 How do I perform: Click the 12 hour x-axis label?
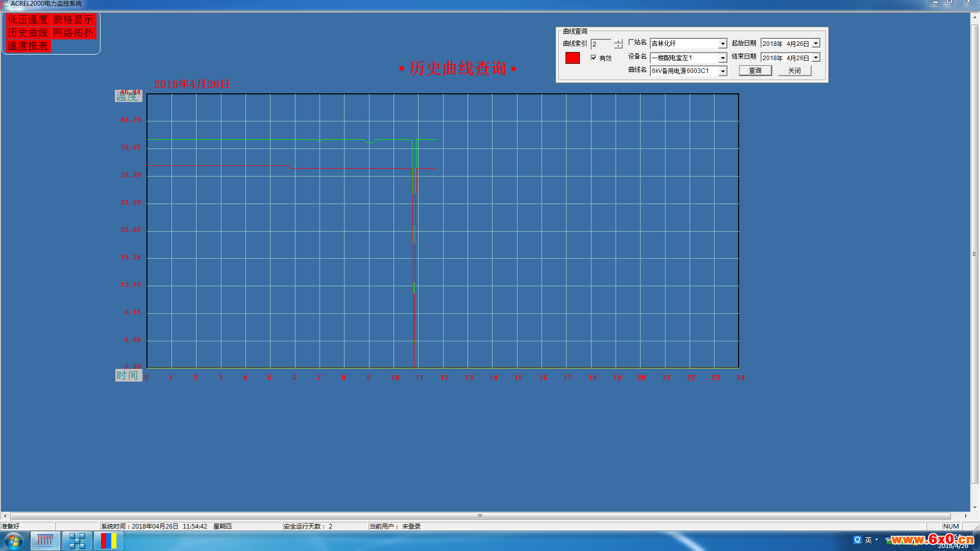444,378
